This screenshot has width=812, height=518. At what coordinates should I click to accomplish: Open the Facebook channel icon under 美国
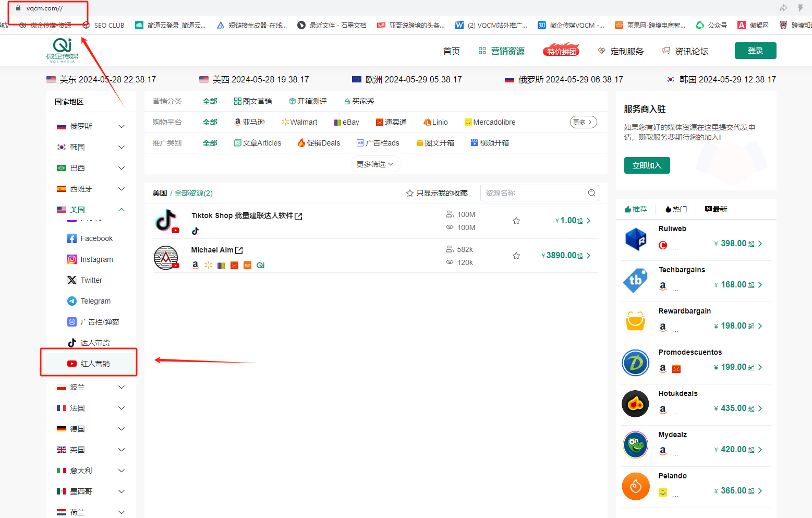click(72, 238)
